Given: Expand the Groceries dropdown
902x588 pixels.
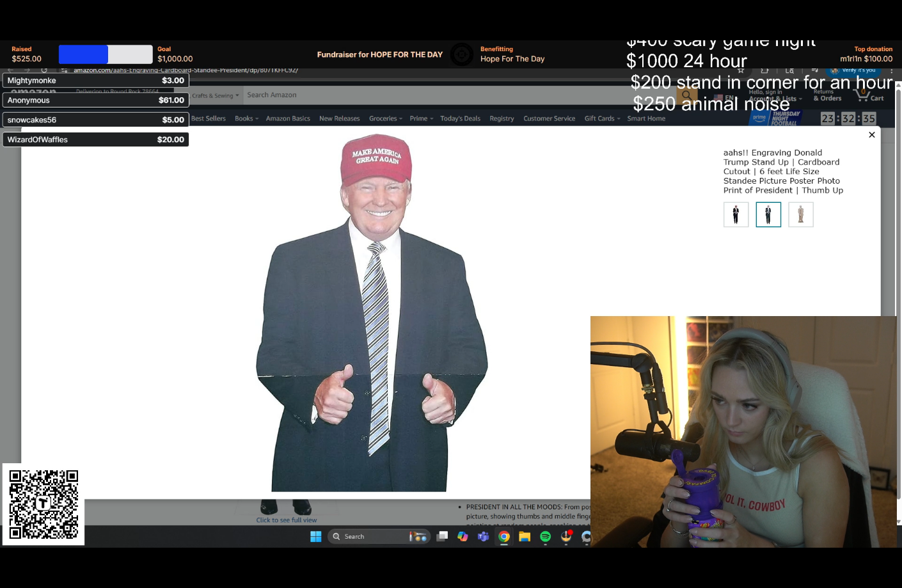Looking at the screenshot, I should (386, 118).
